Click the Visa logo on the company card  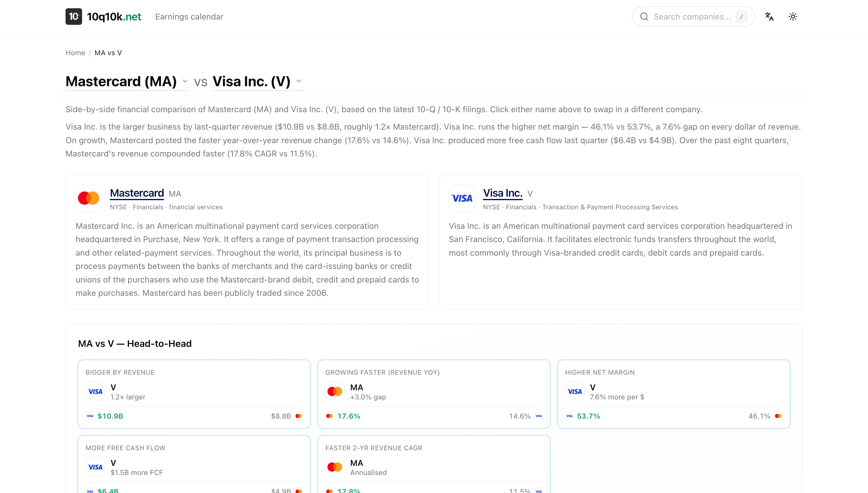pos(461,198)
